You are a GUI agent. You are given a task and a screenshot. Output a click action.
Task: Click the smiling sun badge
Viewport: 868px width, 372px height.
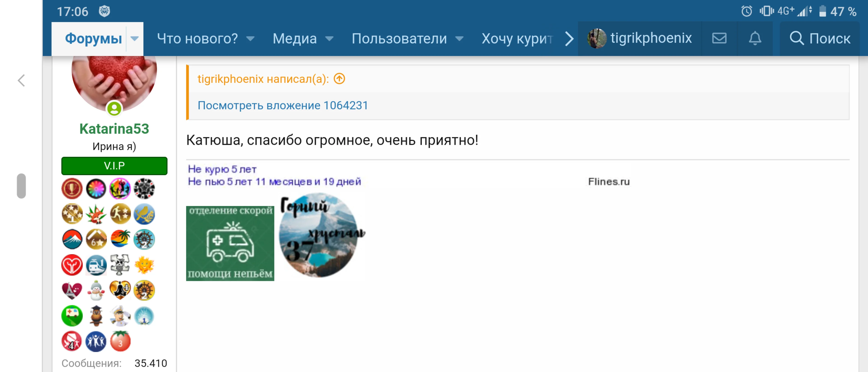[144, 265]
